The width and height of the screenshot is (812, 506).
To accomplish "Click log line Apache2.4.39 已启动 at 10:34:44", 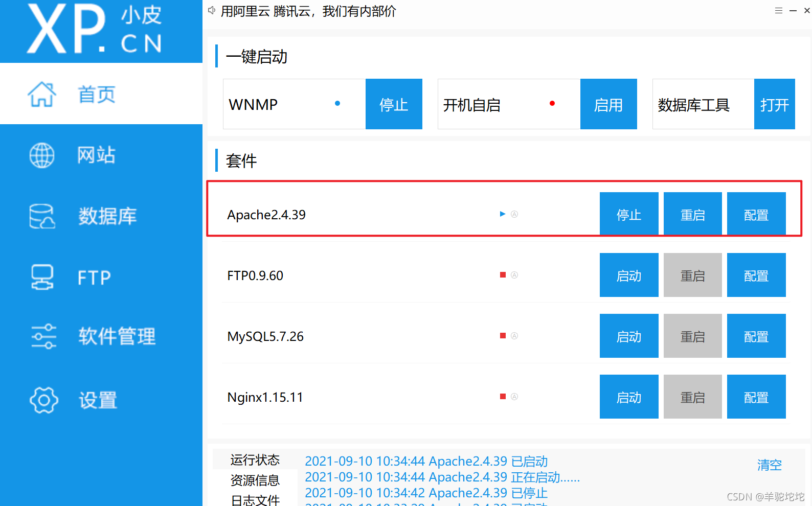I will coord(426,461).
